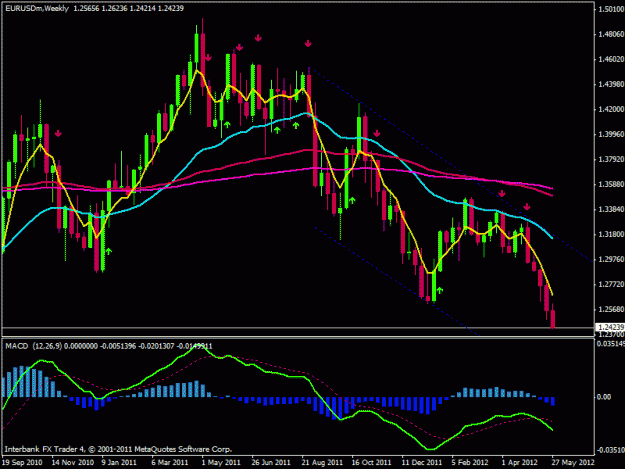Select the last red weekly candle at 27 May 2012
The width and height of the screenshot is (625, 469).
click(x=553, y=318)
